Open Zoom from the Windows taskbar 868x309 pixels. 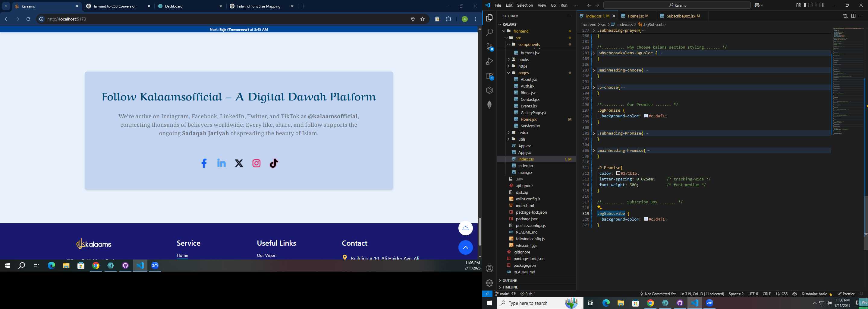click(x=710, y=303)
